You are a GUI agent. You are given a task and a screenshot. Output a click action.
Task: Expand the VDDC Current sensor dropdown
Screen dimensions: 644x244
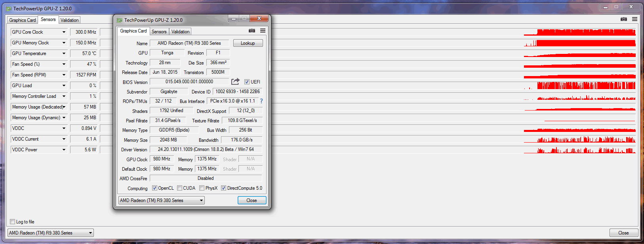64,139
